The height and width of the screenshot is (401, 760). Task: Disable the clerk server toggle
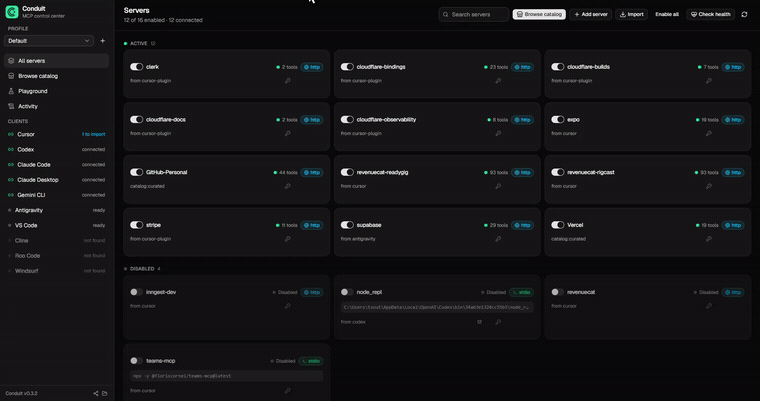pyautogui.click(x=137, y=67)
